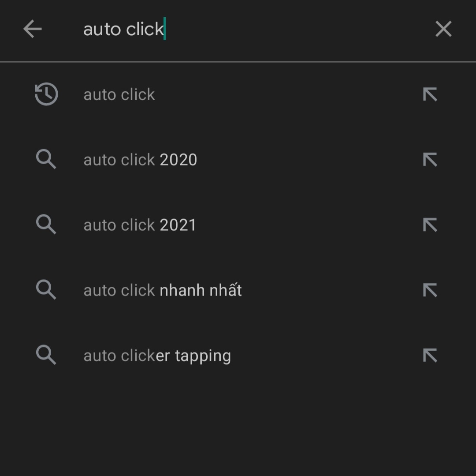
Task: Tap the insert arrow for auto clicker tapping
Action: click(x=430, y=355)
